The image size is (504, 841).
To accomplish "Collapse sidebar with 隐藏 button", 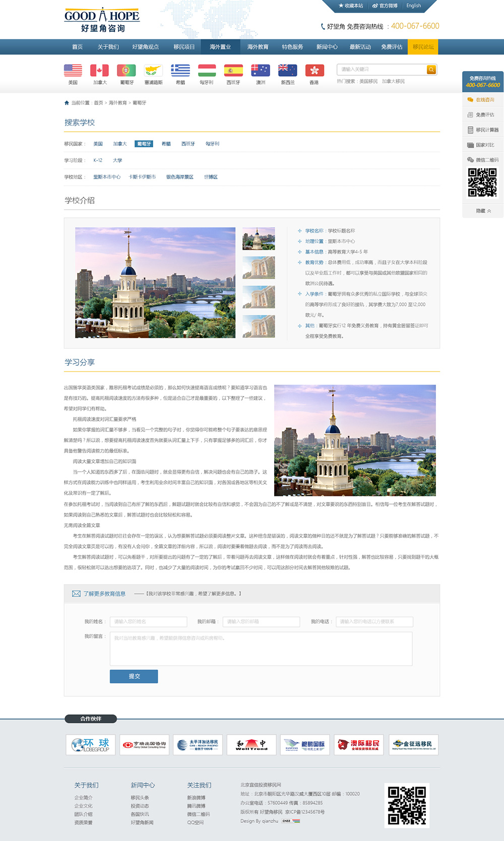I will [483, 211].
